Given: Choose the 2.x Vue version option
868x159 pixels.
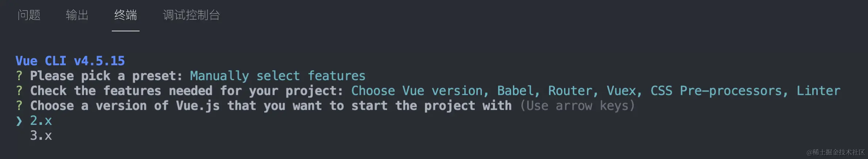Looking at the screenshot, I should point(41,121).
